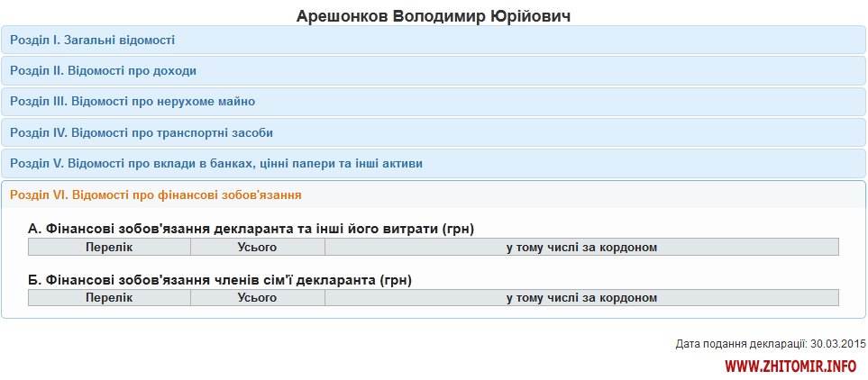Screen dimensions: 868x380
Task: Select the Усього column header in table А
Action: point(257,247)
